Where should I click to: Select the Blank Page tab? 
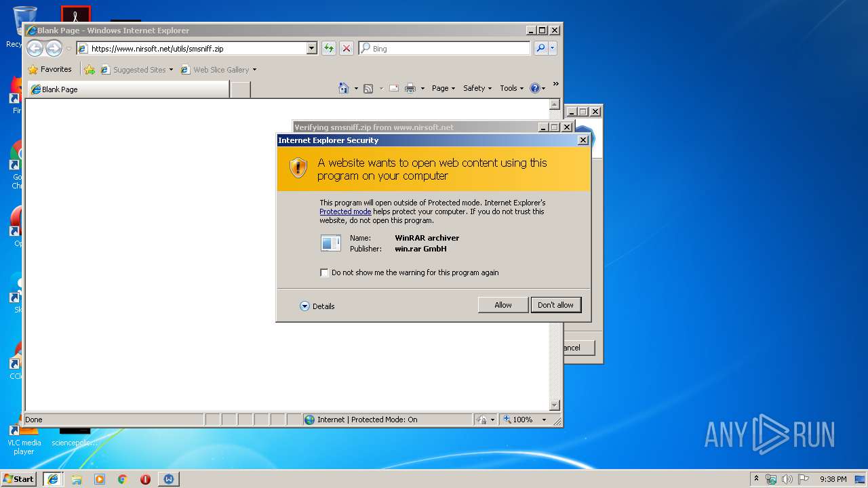[127, 89]
